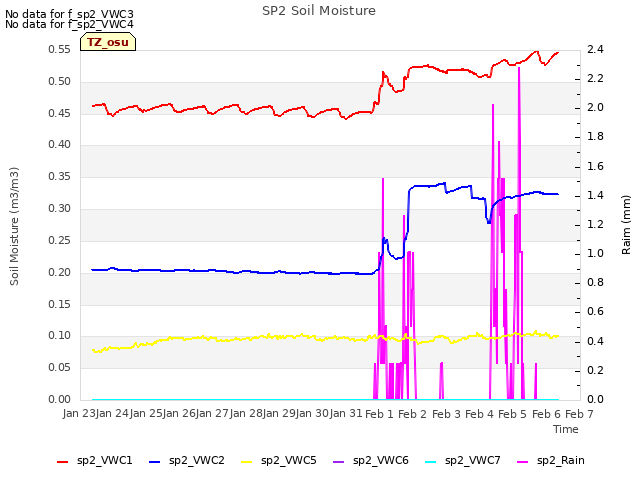Click the 1.4 rain axis tick label

pyautogui.click(x=595, y=196)
